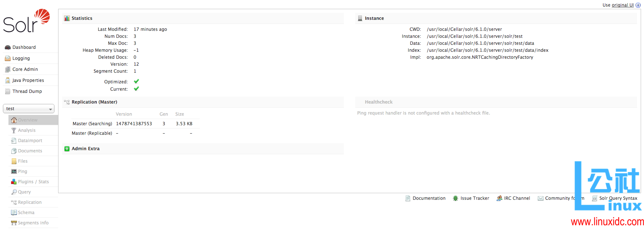The image size is (644, 231).
Task: Open the Solr Query Syntax link
Action: pyautogui.click(x=618, y=198)
